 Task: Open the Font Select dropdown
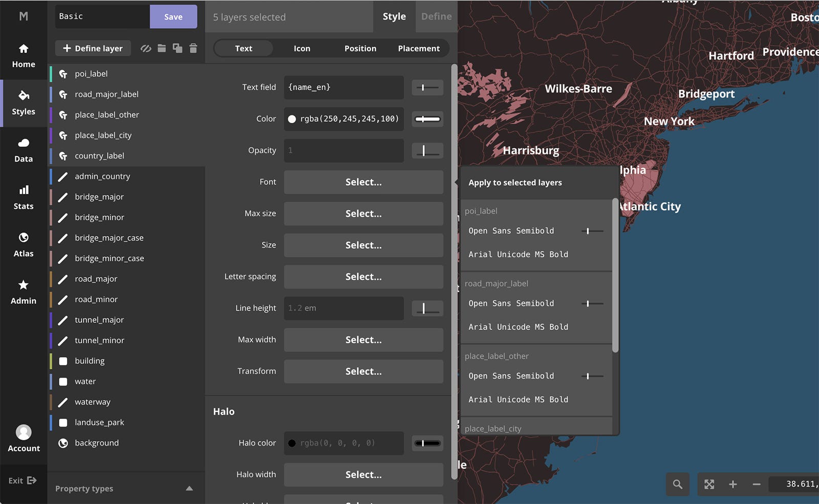pyautogui.click(x=363, y=182)
